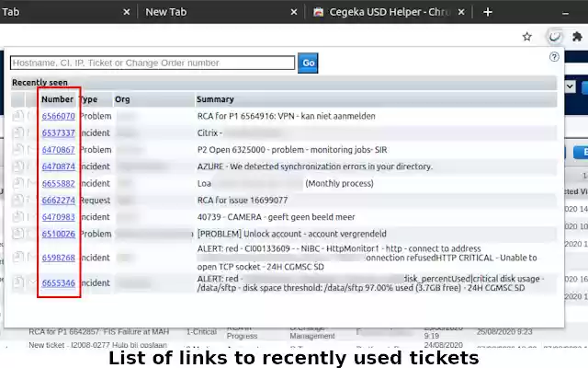Select summary 'AZURE - We detected synchronization errors'
The image size is (588, 368).
click(315, 167)
